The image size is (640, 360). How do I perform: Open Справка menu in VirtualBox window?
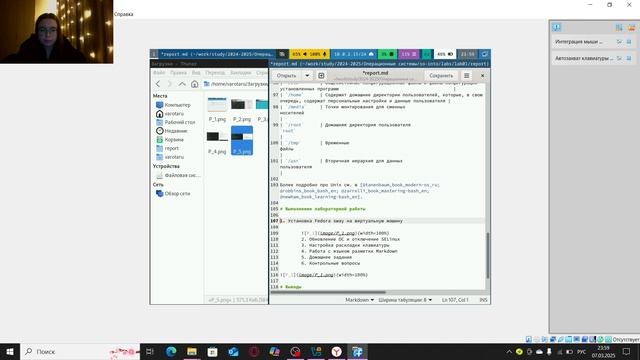click(124, 14)
